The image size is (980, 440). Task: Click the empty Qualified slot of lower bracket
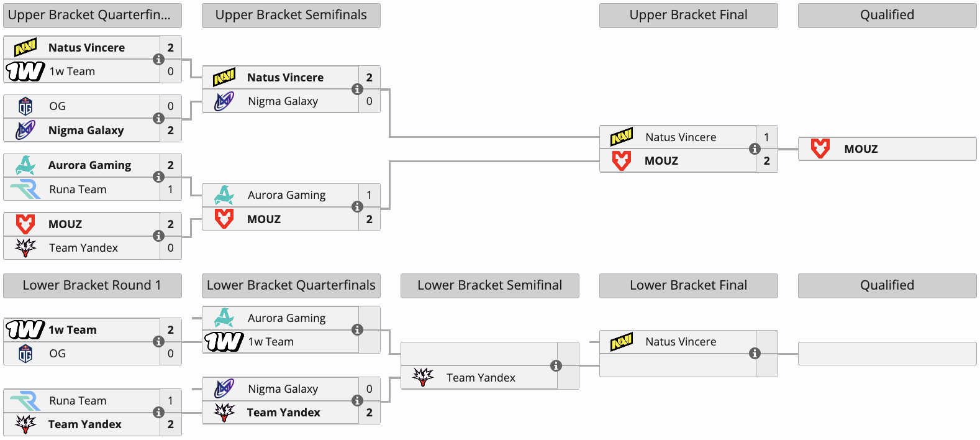click(887, 354)
